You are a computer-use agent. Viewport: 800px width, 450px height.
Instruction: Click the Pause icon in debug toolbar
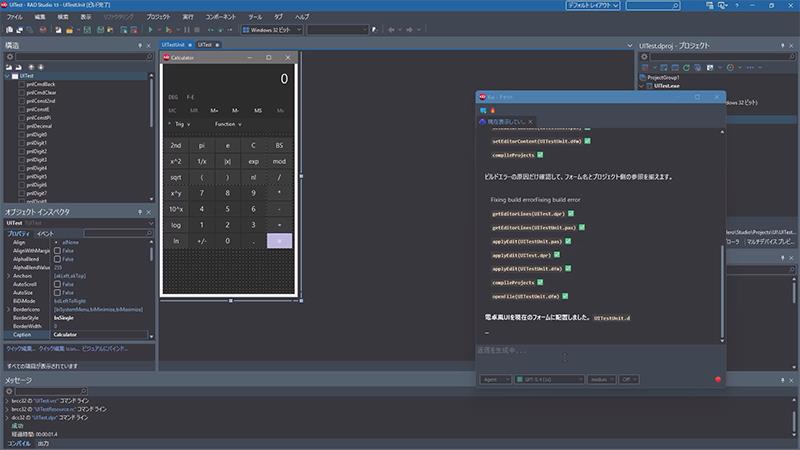coord(187,30)
